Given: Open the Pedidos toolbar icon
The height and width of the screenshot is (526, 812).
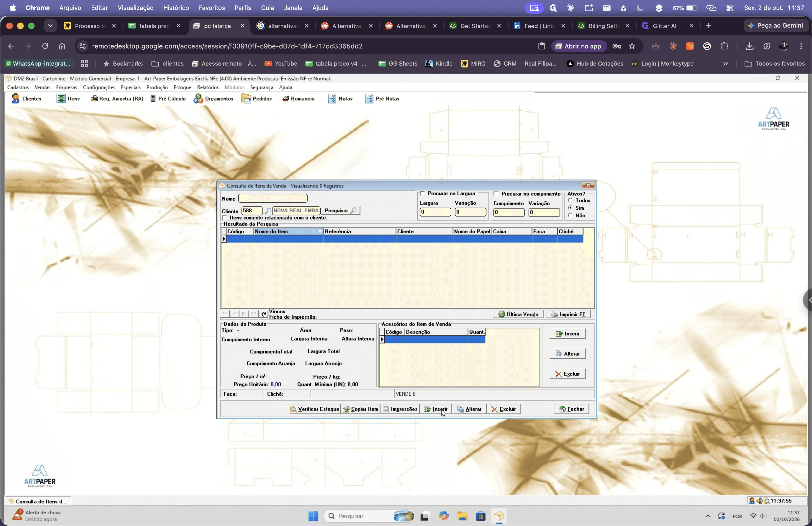Looking at the screenshot, I should tap(256, 99).
